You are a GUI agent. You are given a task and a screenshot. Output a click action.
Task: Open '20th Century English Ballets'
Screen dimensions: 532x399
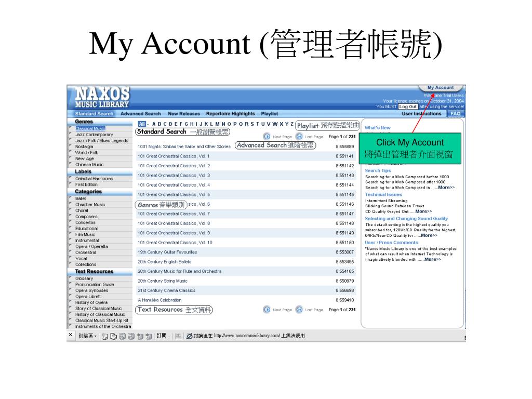point(165,262)
